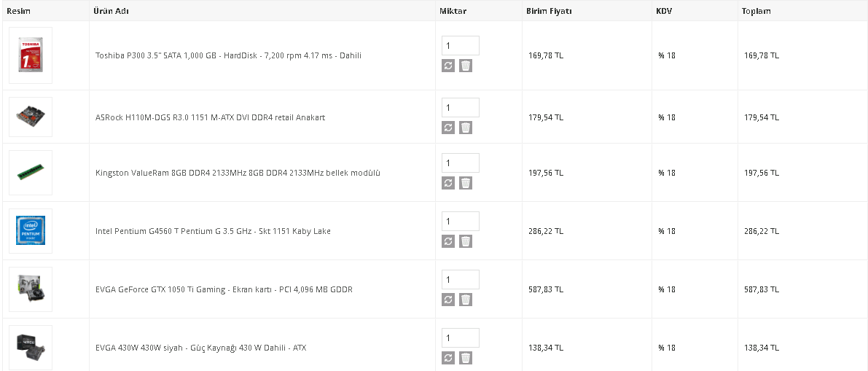Update quantity for EVGA 430W power supply
Viewport: 868px width, 371px height.
448,358
